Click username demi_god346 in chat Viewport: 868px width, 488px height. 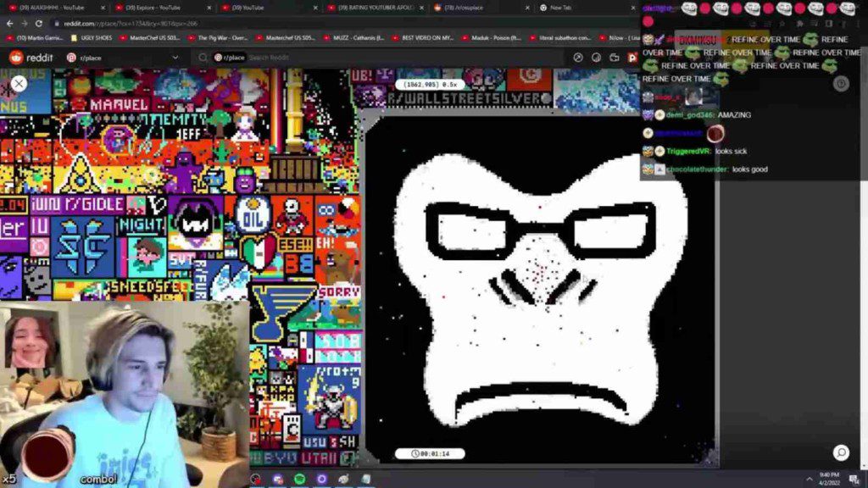tap(690, 115)
